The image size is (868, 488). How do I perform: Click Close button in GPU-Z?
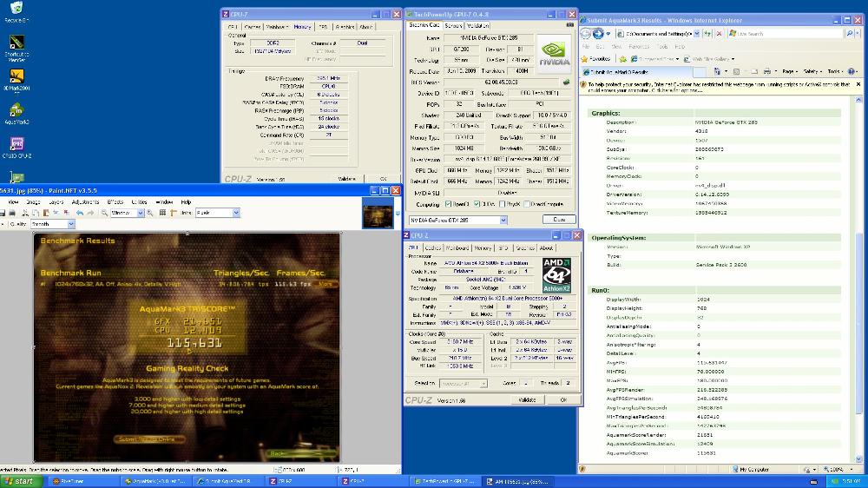[x=559, y=220]
